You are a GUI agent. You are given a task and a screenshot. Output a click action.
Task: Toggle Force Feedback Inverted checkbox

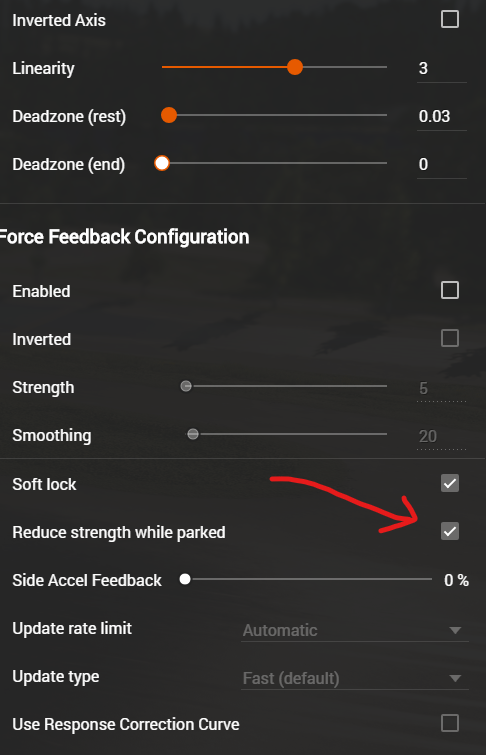[x=450, y=338]
